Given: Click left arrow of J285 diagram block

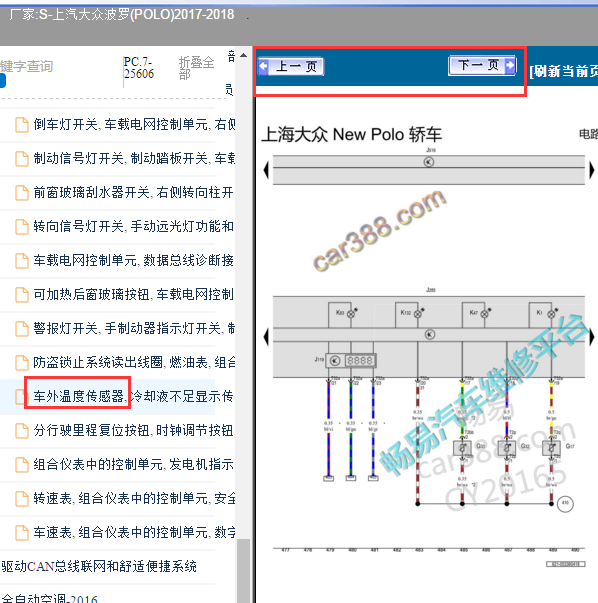Looking at the screenshot, I should pyautogui.click(x=266, y=337).
